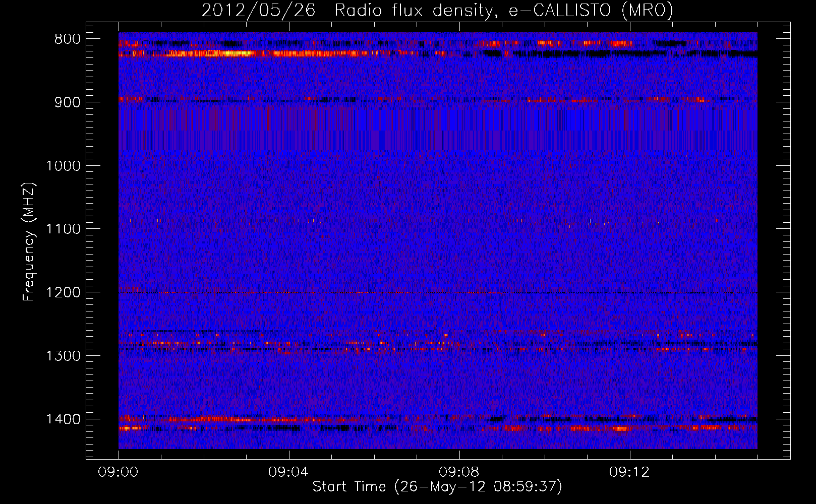Viewport: 816px width, 504px height.
Task: Select the 1200 frequency tick label
Action: (63, 293)
